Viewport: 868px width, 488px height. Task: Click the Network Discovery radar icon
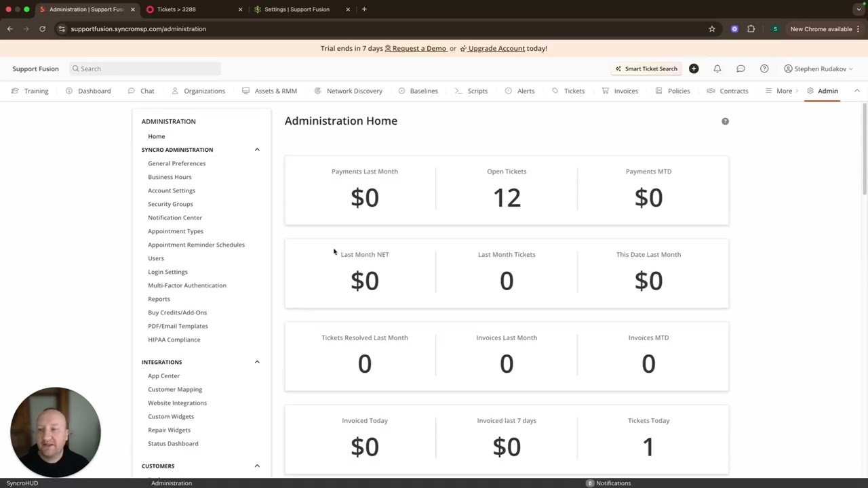click(x=317, y=91)
